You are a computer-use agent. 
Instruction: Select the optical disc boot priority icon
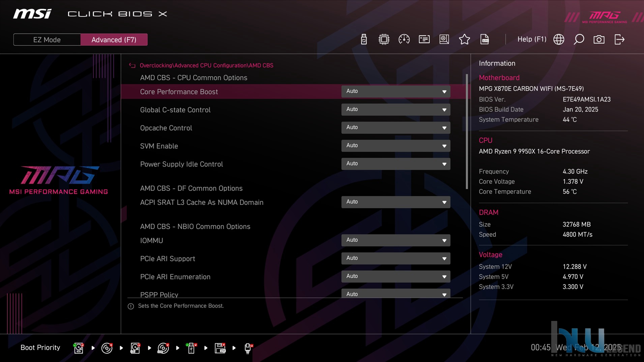[107, 348]
